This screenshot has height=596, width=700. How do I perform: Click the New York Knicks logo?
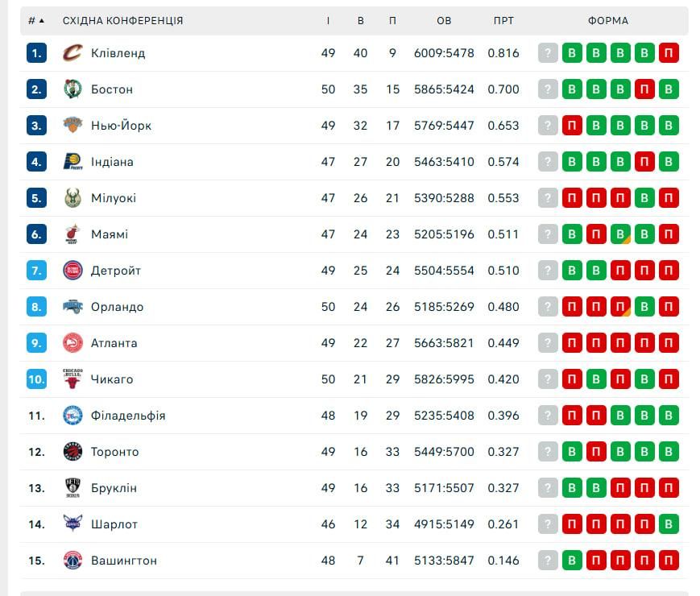[x=72, y=126]
